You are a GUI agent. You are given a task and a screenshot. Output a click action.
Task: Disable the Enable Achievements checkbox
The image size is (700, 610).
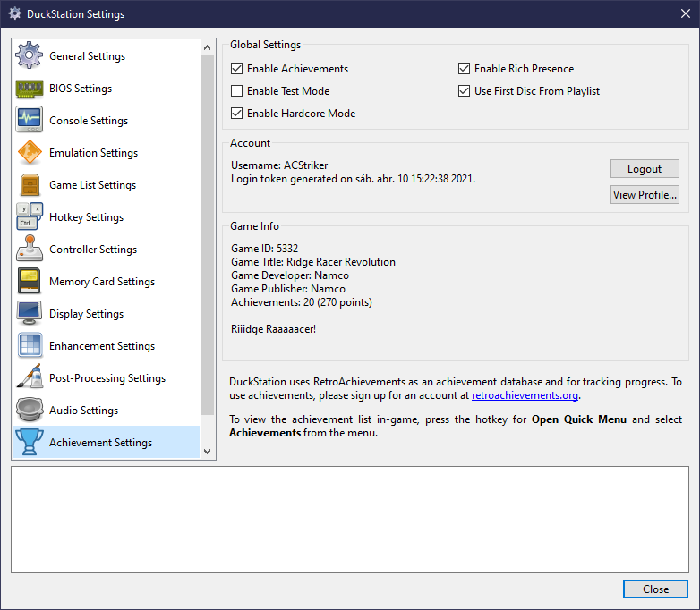click(236, 68)
